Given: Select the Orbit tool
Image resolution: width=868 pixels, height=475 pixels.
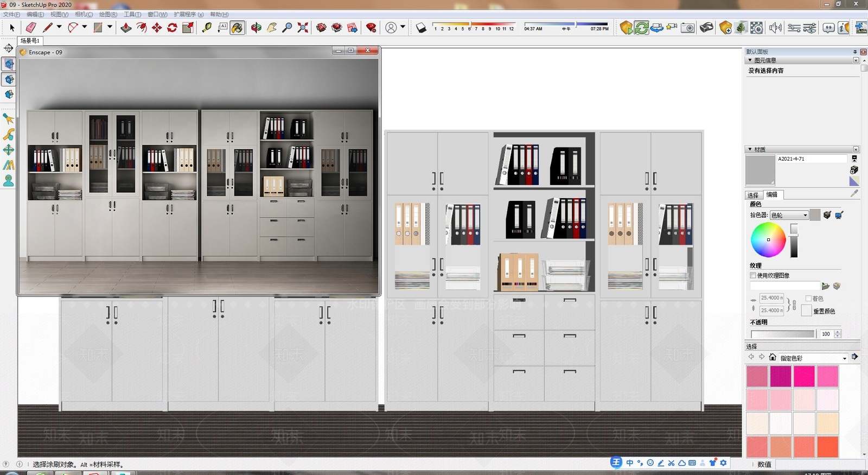Looking at the screenshot, I should coord(256,28).
